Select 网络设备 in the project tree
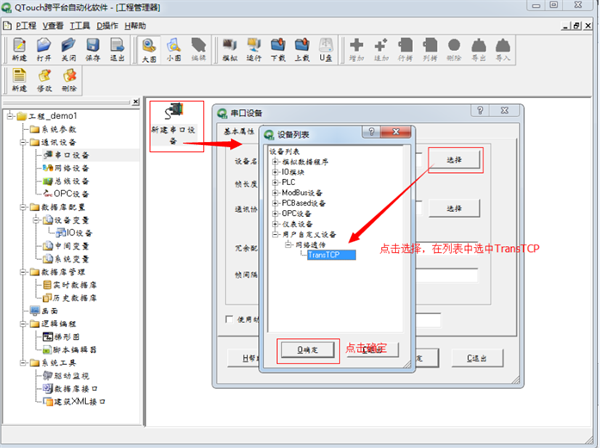The width and height of the screenshot is (600, 448). (x=70, y=168)
